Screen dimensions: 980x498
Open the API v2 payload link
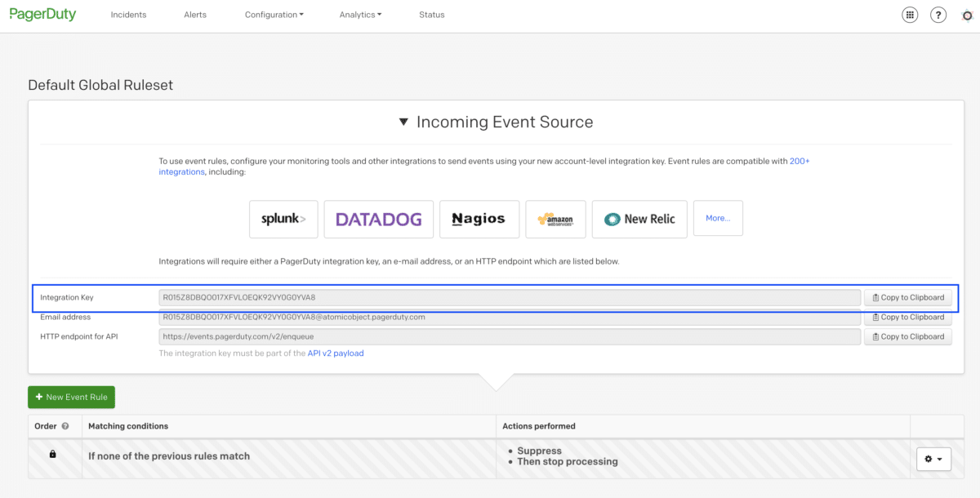(x=336, y=353)
